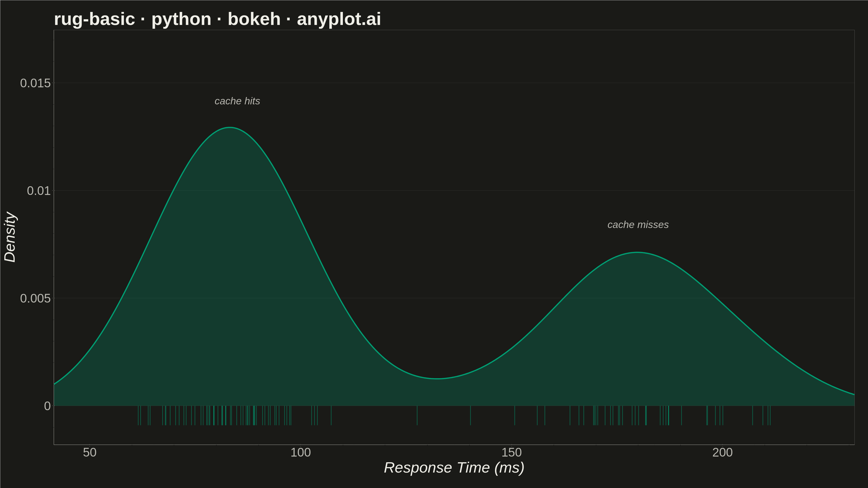Select the 'cache hits' annotation label
868x488 pixels.
[x=237, y=101]
